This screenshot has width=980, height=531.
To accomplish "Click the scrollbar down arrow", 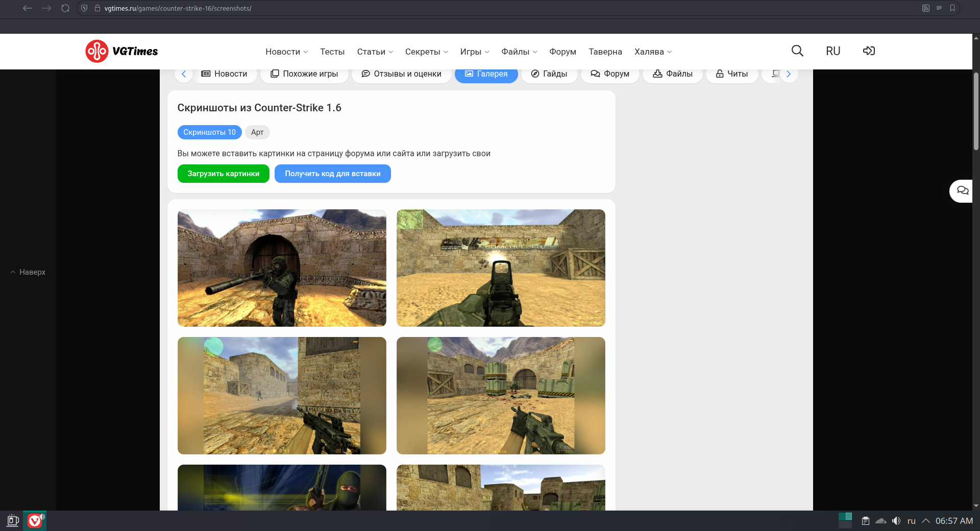I will click(x=976, y=505).
